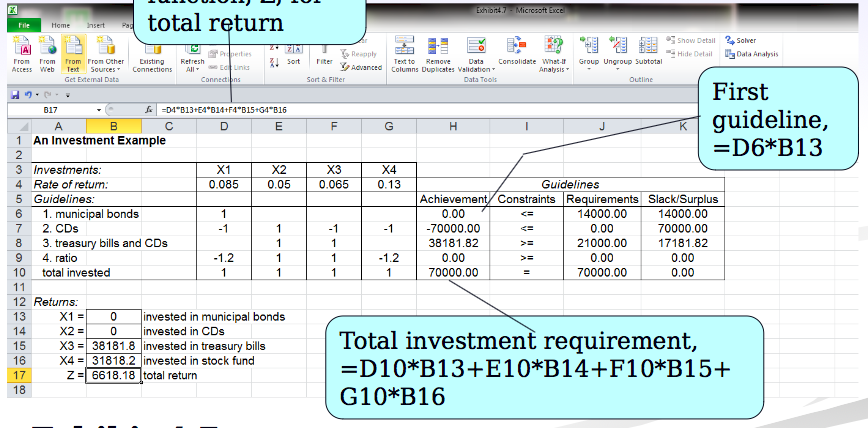The height and width of the screenshot is (428, 868).
Task: Open the Existing Connections dialog
Action: (152, 60)
